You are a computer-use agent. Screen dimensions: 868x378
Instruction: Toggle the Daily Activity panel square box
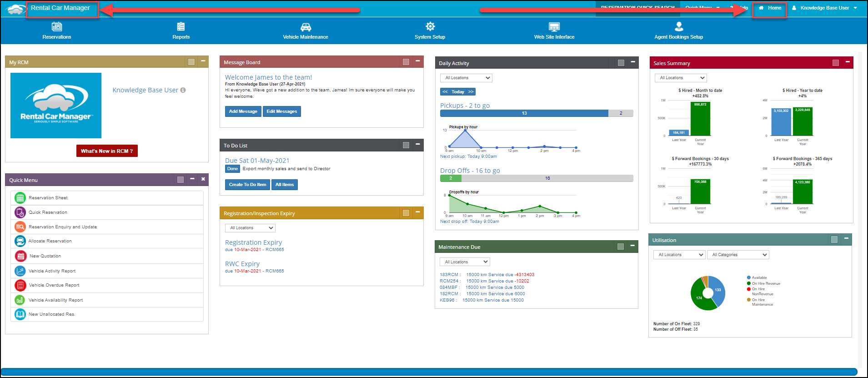tap(621, 63)
